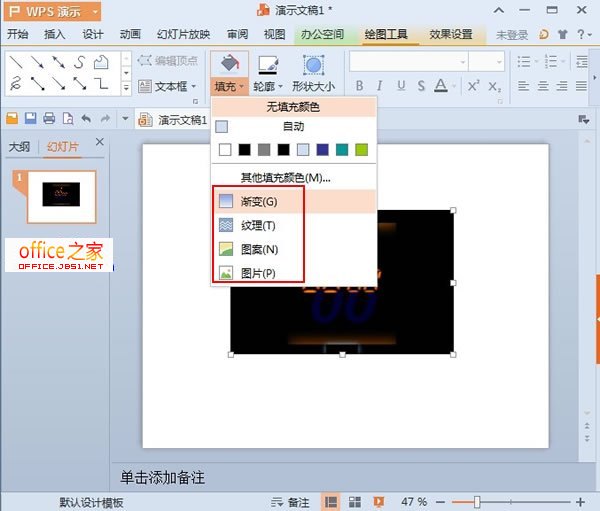Start slideshow from status bar play icon
600x511 pixels.
(x=379, y=502)
